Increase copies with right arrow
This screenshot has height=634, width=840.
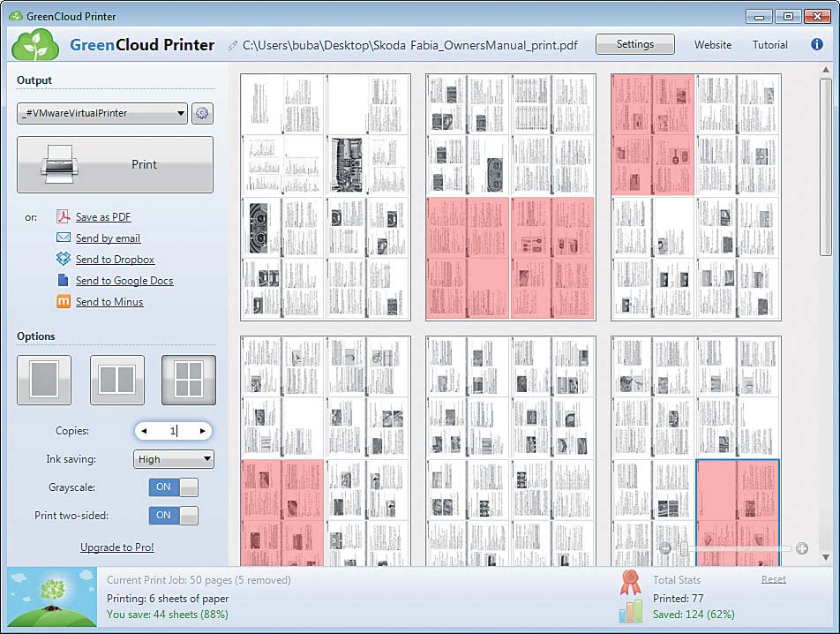203,431
